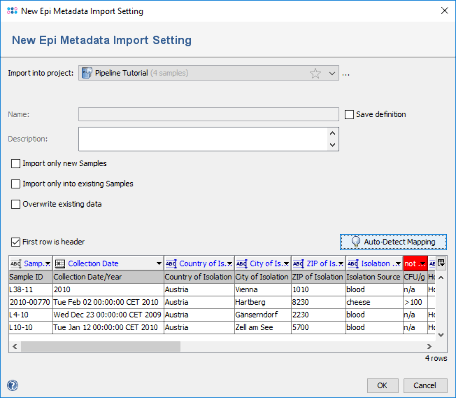
Task: Open the Isolation mapping dropdown
Action: click(x=398, y=264)
